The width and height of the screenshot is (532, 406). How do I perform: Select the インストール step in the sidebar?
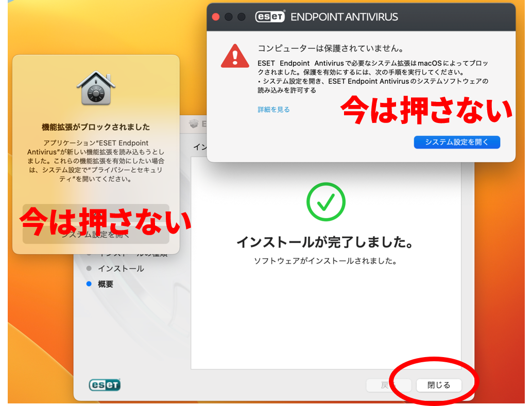point(121,269)
